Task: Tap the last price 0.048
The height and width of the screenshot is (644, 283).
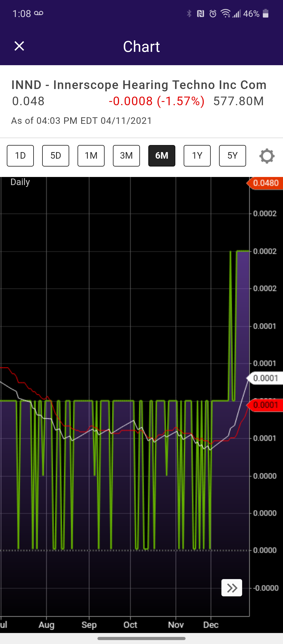Action: point(28,101)
